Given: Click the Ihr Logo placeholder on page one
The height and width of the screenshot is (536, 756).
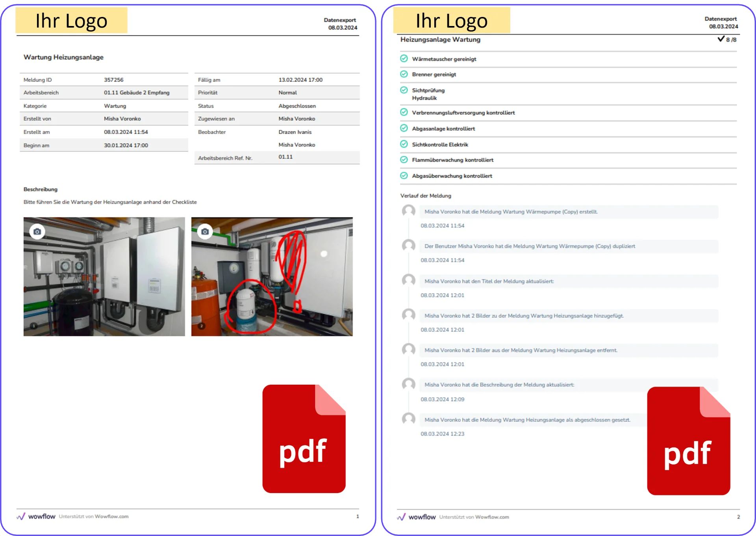Looking at the screenshot, I should tap(71, 20).
